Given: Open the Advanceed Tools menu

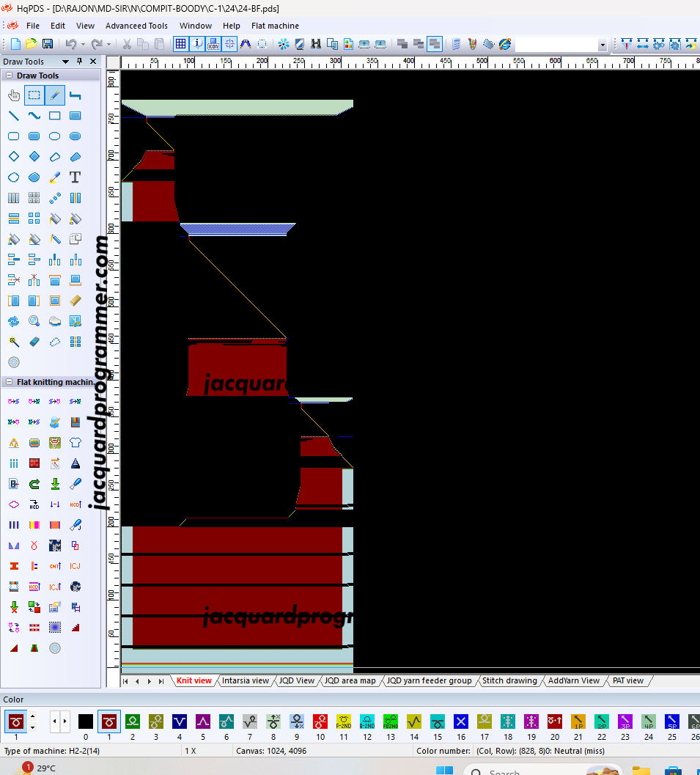Looking at the screenshot, I should (136, 26).
